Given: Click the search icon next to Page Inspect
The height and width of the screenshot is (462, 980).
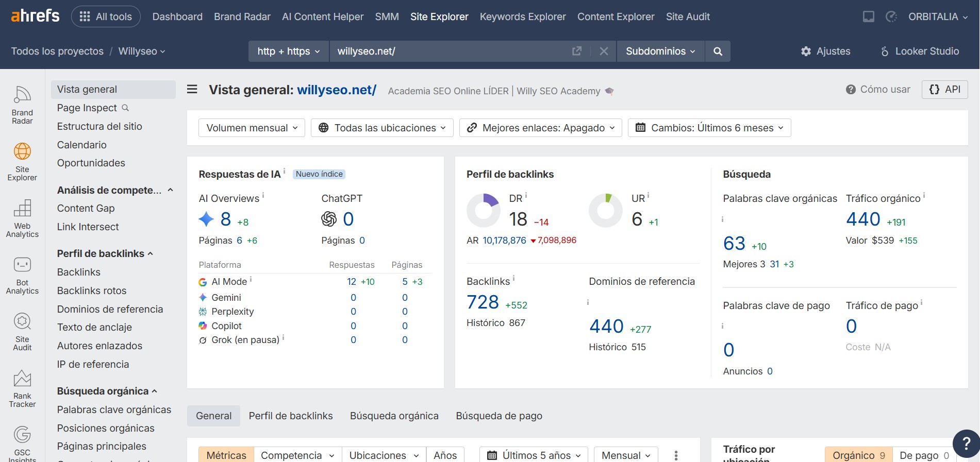Looking at the screenshot, I should [x=125, y=108].
